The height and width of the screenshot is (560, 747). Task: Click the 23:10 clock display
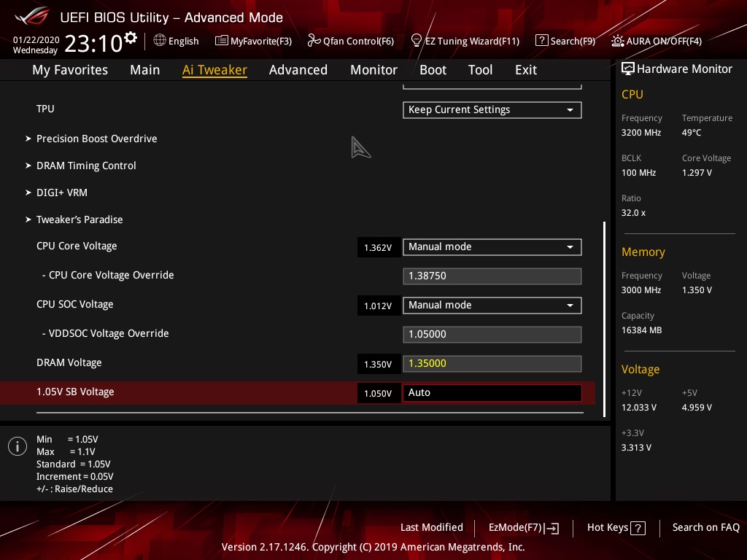pos(93,44)
